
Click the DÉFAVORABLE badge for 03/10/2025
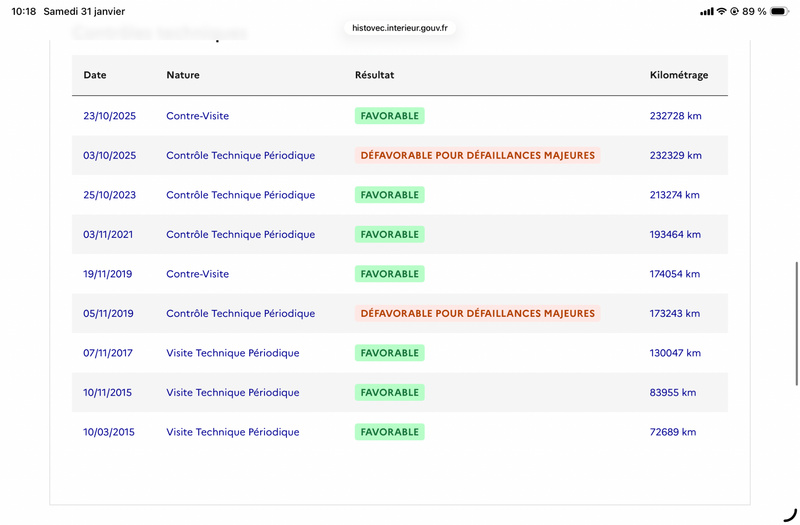(x=478, y=155)
